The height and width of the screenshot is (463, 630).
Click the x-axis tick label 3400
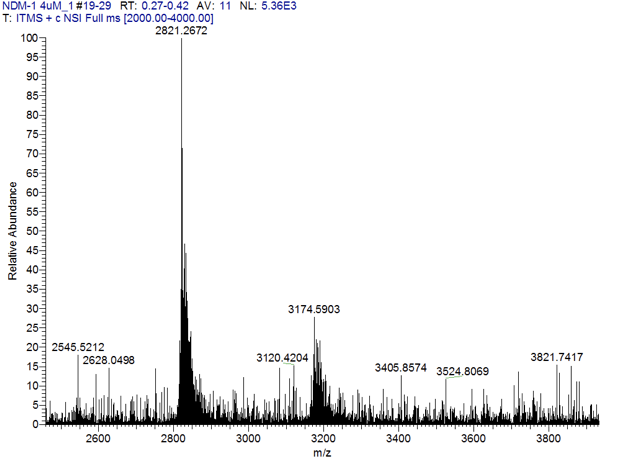click(x=399, y=438)
